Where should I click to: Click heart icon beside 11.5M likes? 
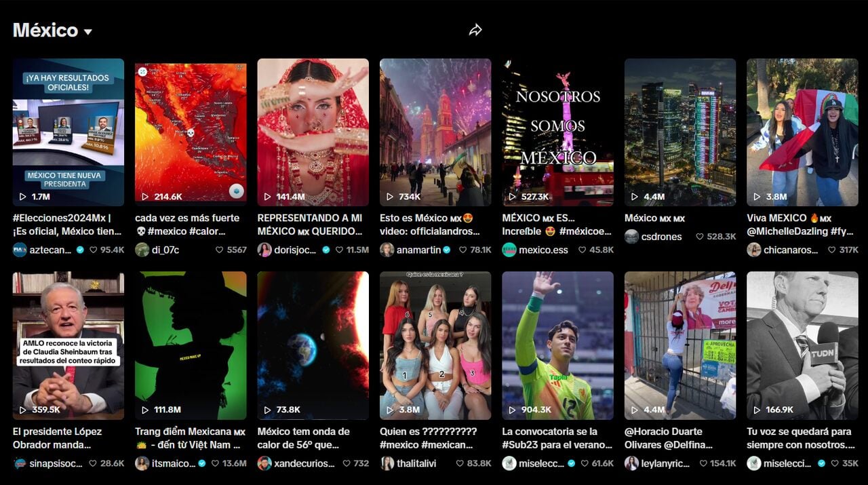[x=340, y=250]
